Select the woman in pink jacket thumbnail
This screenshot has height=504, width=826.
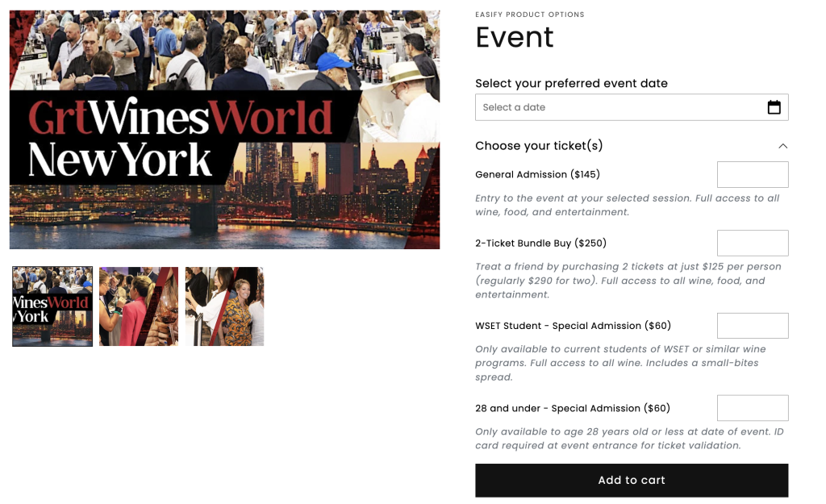click(139, 306)
